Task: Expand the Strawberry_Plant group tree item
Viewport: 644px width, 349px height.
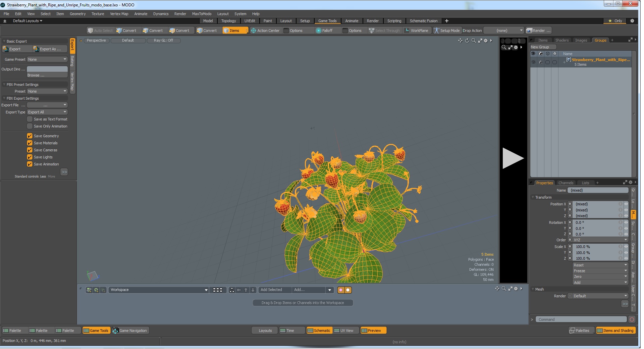Action: coord(564,62)
